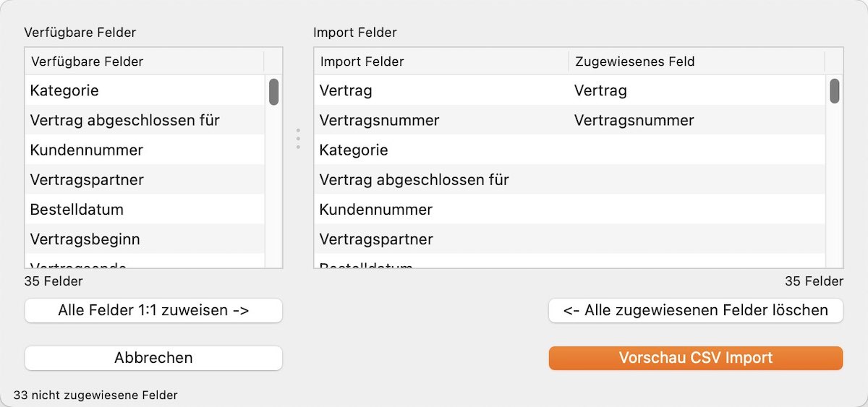Pick Kundennummer in the available fields list
Viewport: 868px width, 407px height.
145,150
